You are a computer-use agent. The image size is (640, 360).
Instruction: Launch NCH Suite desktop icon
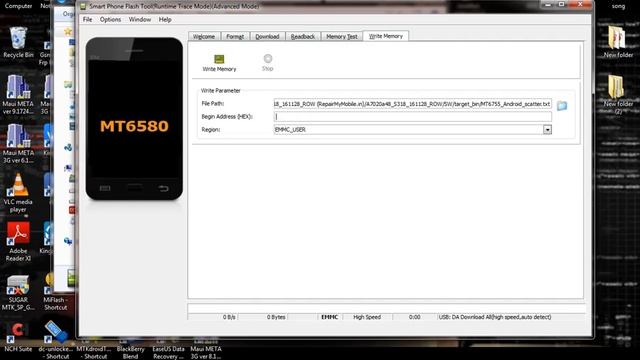18,338
